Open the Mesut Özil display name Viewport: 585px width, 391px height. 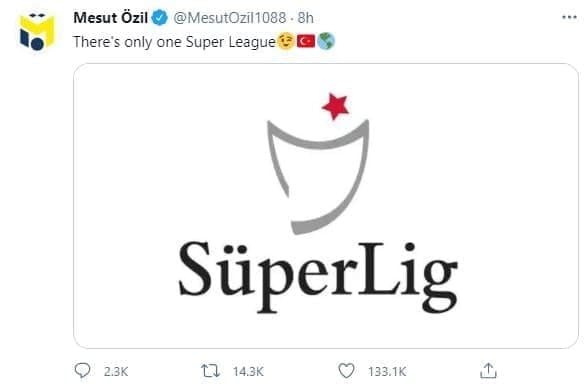click(x=110, y=18)
